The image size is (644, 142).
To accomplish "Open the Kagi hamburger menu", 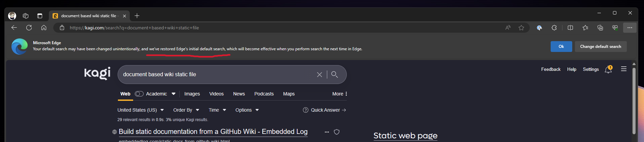I will tap(624, 69).
